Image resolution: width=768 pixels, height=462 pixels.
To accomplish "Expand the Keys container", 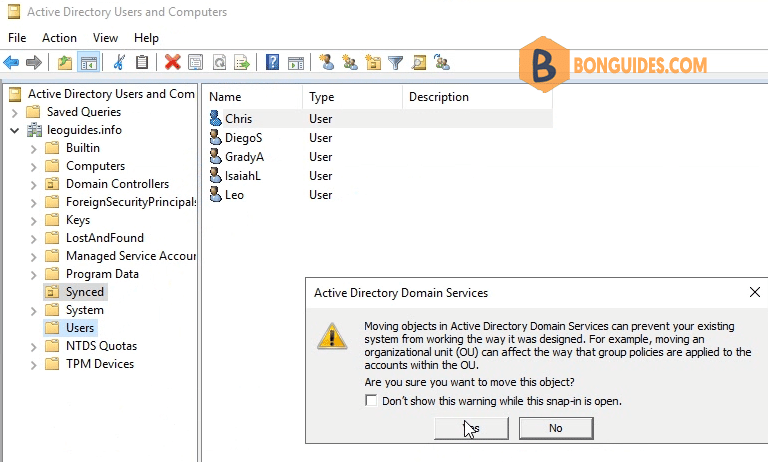I will pyautogui.click(x=33, y=220).
